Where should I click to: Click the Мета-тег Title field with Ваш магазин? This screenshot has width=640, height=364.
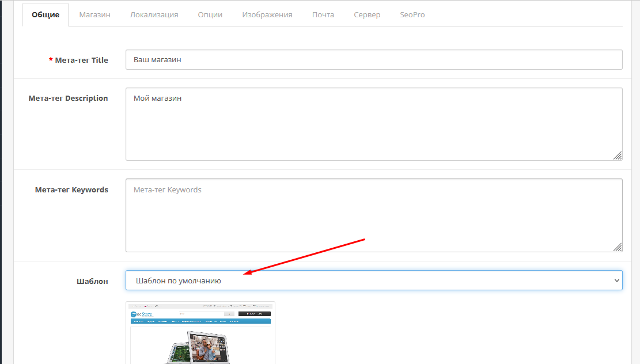pyautogui.click(x=373, y=59)
